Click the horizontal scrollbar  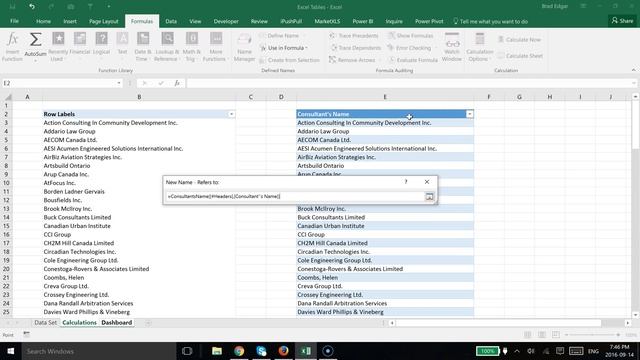point(498,323)
